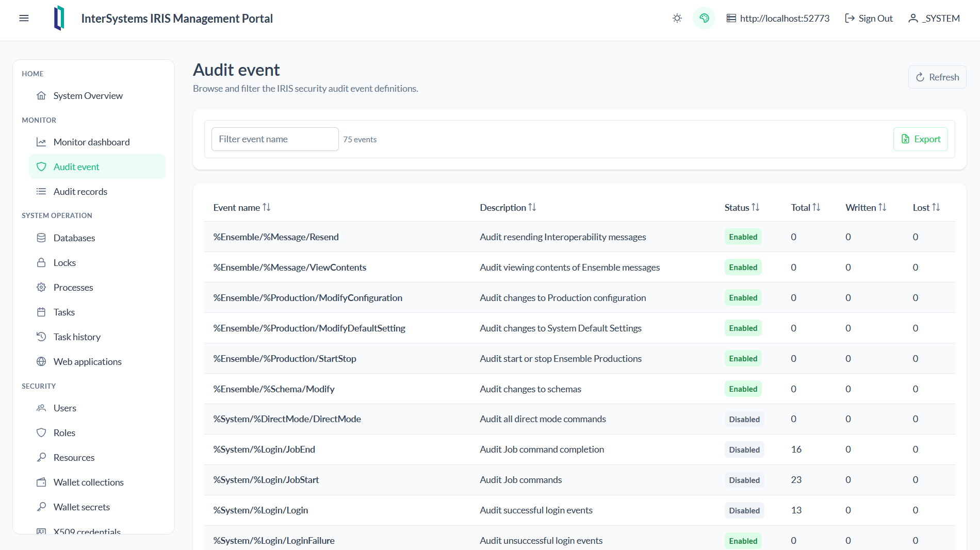The image size is (980, 550).
Task: Click Total value 16 for JobEnd
Action: (x=796, y=449)
